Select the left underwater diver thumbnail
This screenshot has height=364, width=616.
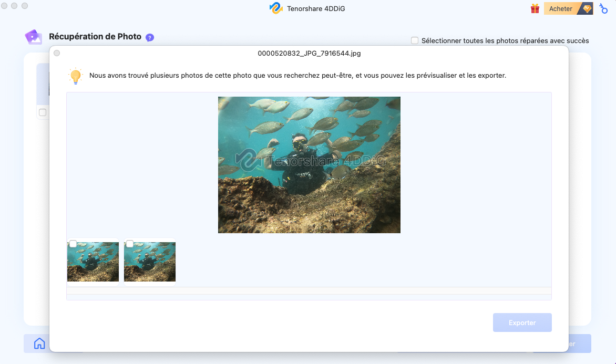(93, 262)
